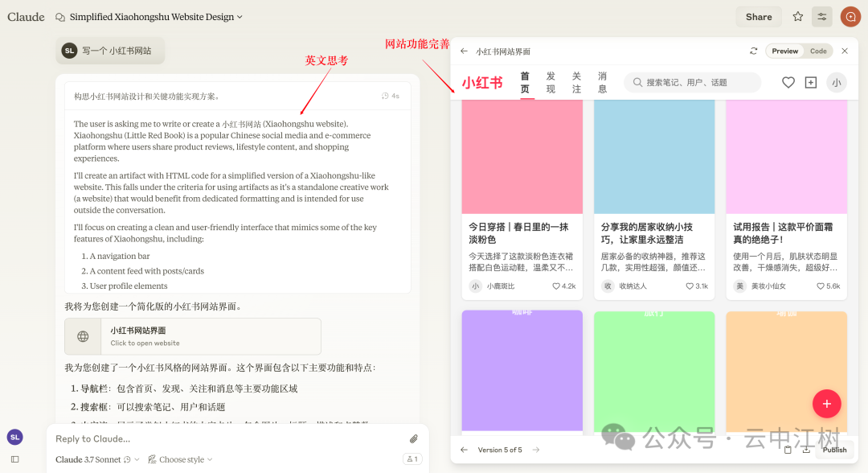Go back with the artifact panel arrow
The width and height of the screenshot is (868, 473).
pyautogui.click(x=464, y=51)
